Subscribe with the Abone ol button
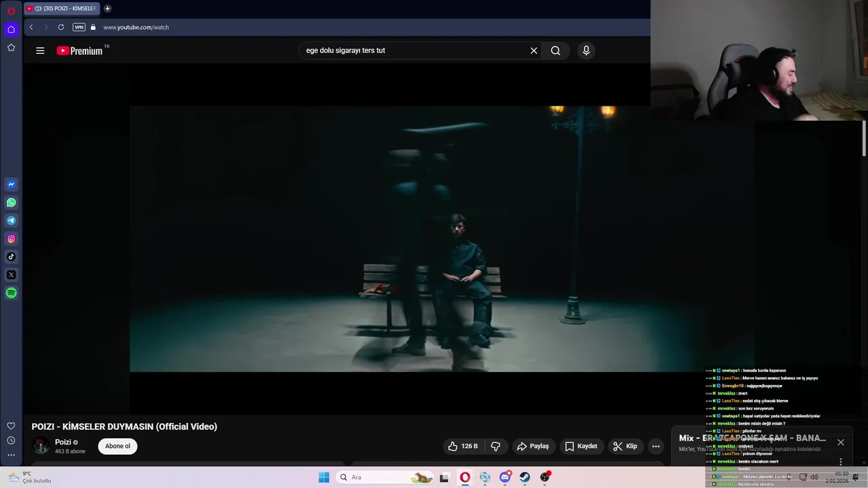Viewport: 868px width, 488px height. coord(117,446)
